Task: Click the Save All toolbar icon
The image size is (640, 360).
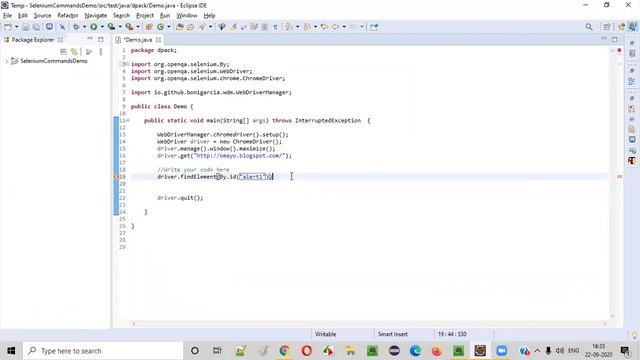Action: pos(36,27)
